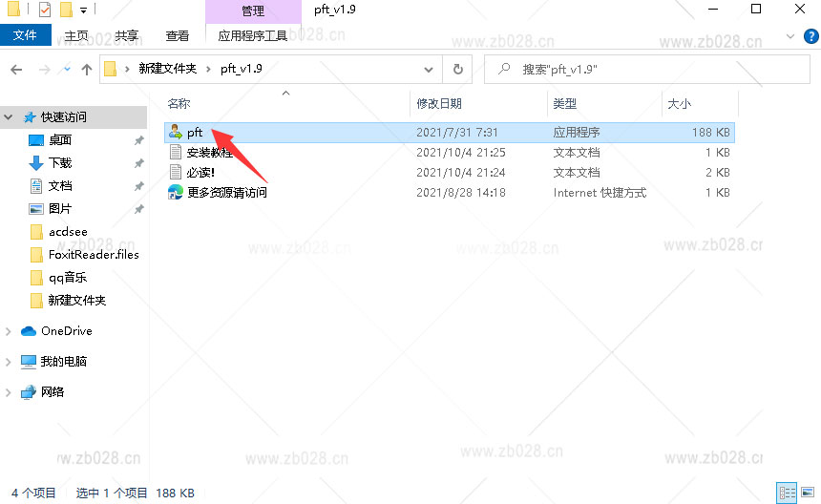This screenshot has width=821, height=504.
Task: Click pft_v1.9 in the address bar path
Action: [242, 69]
